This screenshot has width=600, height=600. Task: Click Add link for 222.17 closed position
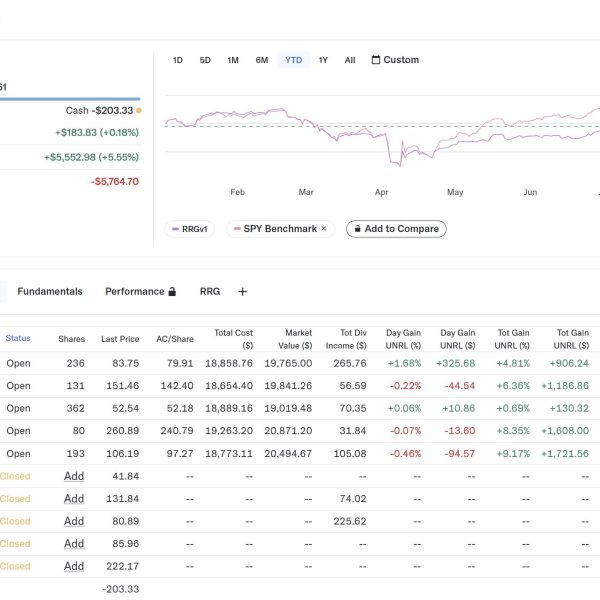tap(74, 566)
